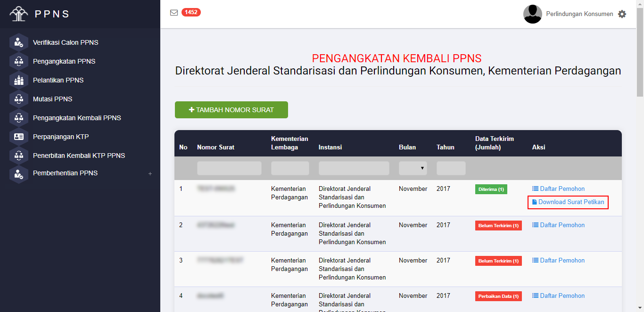Click the Mutasi PPNS sidebar icon
The height and width of the screenshot is (312, 644).
click(19, 99)
